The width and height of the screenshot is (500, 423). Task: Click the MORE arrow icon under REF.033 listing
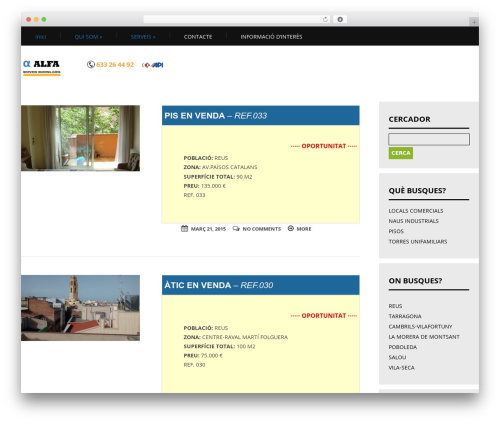pos(291,228)
